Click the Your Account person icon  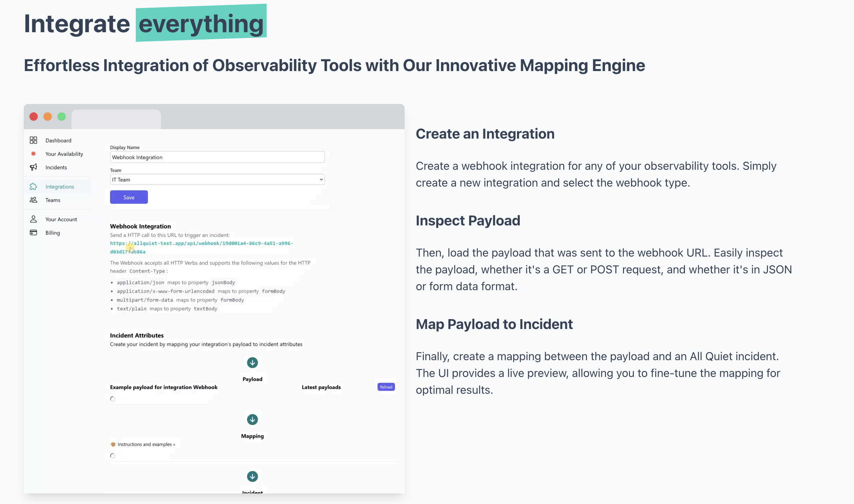tap(33, 219)
